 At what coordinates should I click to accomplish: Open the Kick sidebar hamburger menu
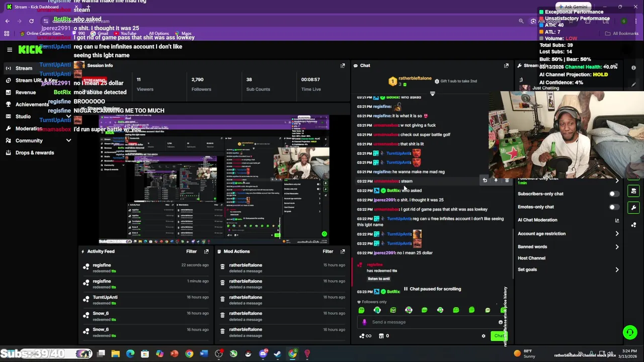(x=10, y=49)
